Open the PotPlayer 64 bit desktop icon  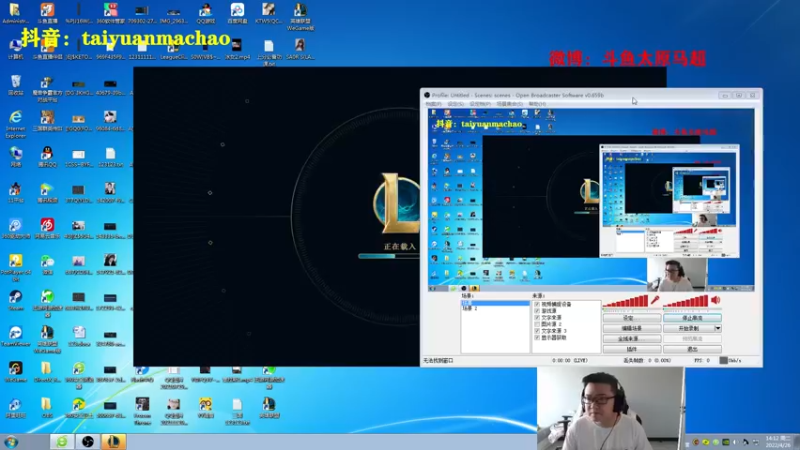click(x=15, y=267)
